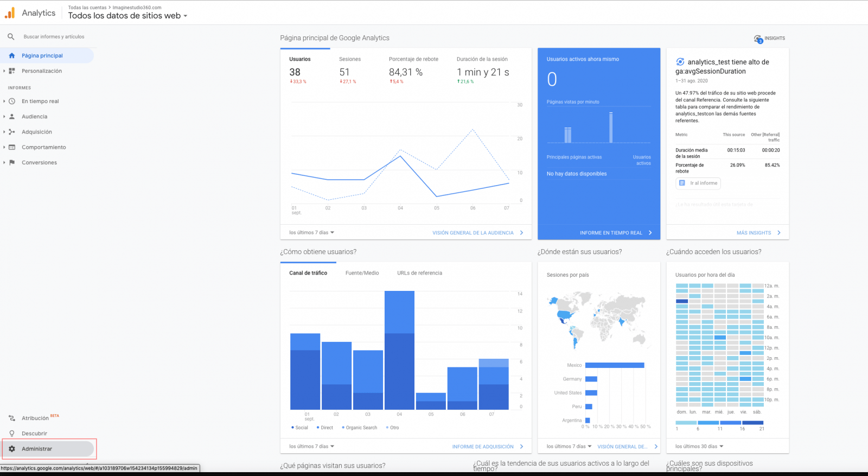This screenshot has width=868, height=476.
Task: Click the arrow after Informe en tiempo real
Action: [x=650, y=233]
